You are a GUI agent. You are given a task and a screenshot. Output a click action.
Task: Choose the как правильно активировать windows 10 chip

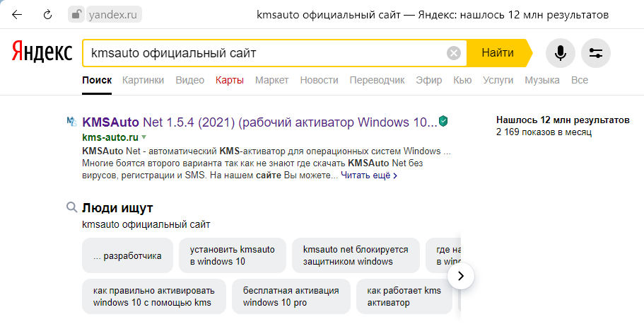154,296
